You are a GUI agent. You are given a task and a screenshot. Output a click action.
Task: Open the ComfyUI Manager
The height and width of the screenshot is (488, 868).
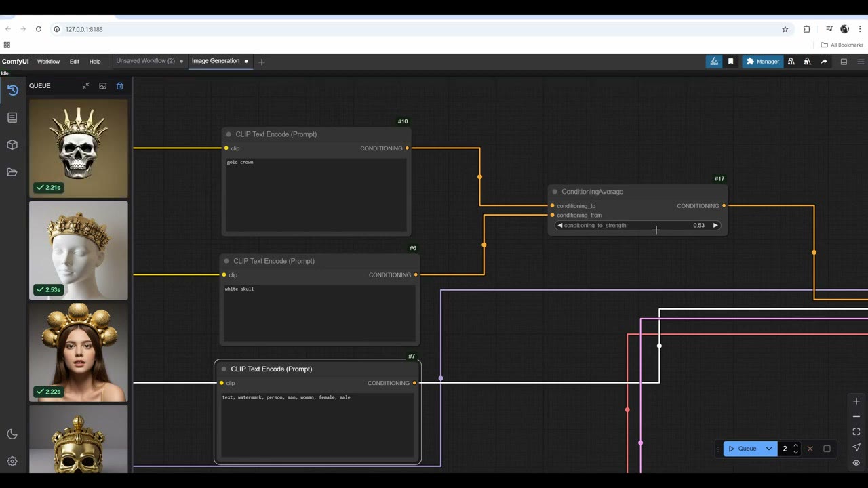pos(763,62)
